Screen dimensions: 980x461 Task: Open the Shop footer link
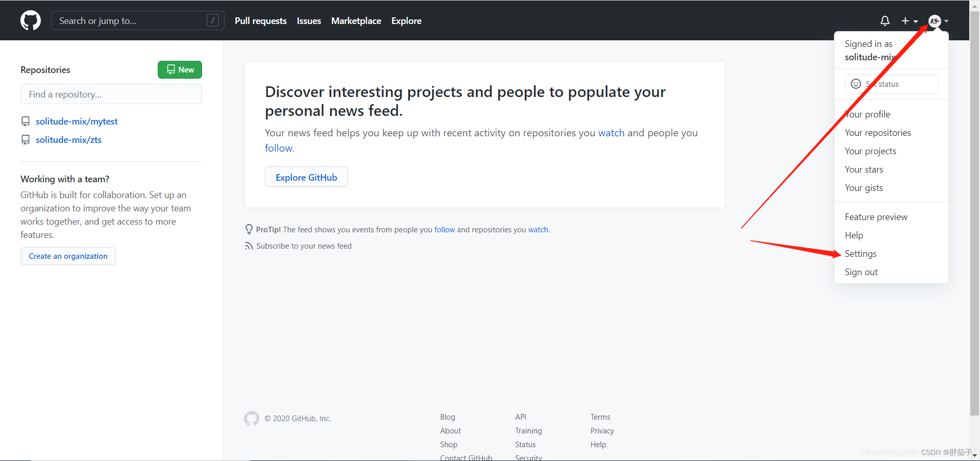point(449,445)
